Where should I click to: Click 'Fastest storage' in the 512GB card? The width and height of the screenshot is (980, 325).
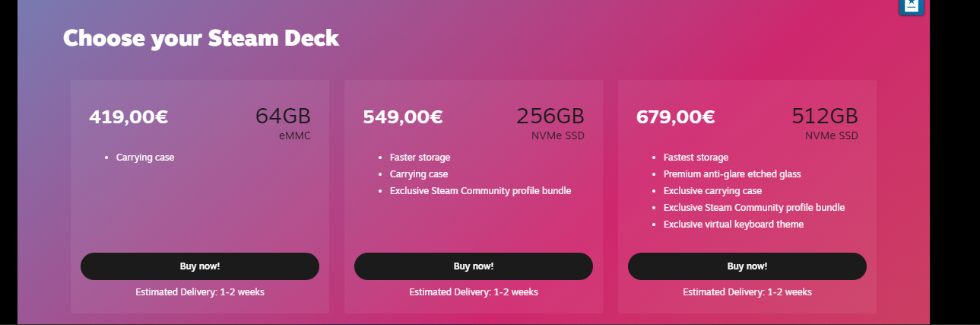696,158
